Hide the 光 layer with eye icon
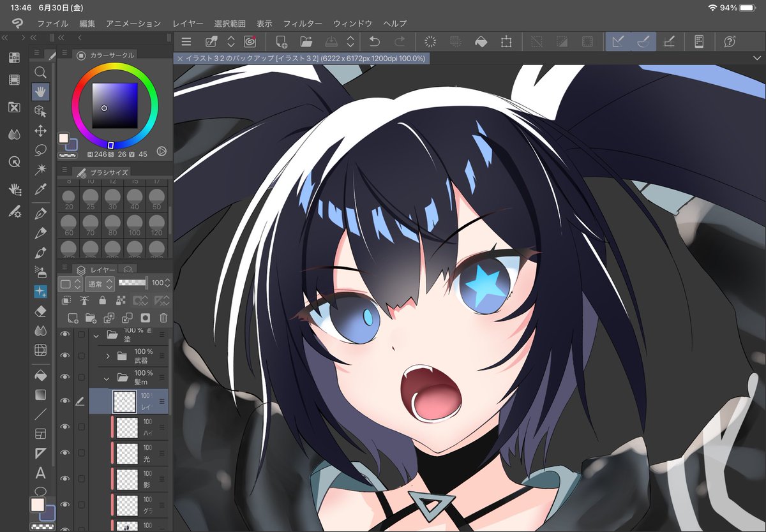 64,452
